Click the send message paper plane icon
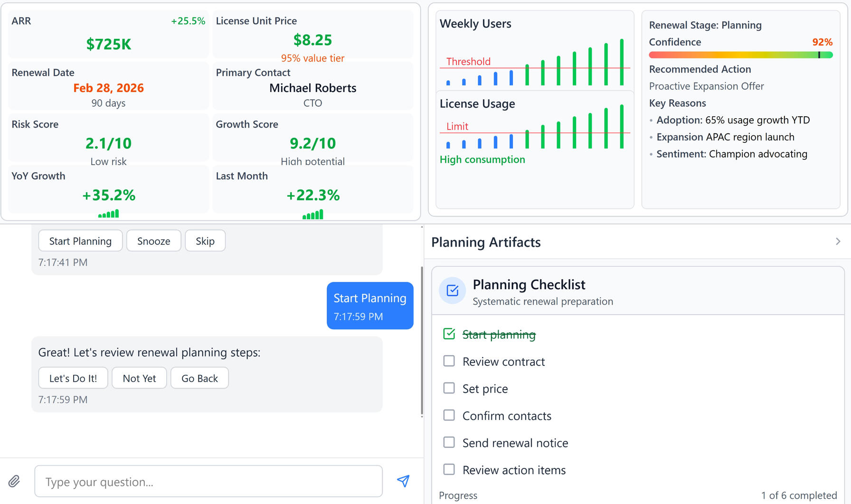The image size is (851, 504). pyautogui.click(x=403, y=481)
